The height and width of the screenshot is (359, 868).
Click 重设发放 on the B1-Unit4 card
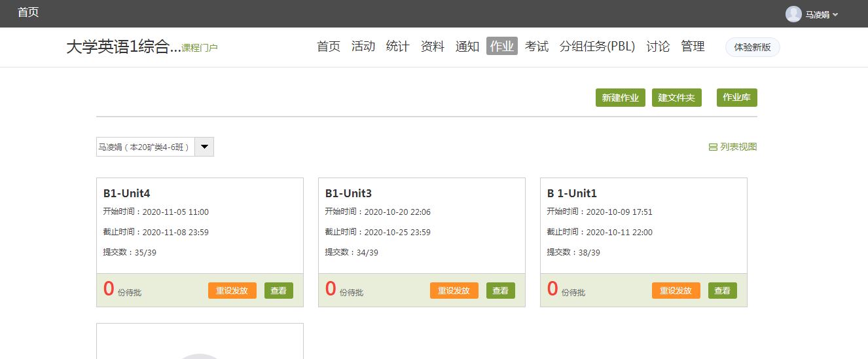(232, 290)
